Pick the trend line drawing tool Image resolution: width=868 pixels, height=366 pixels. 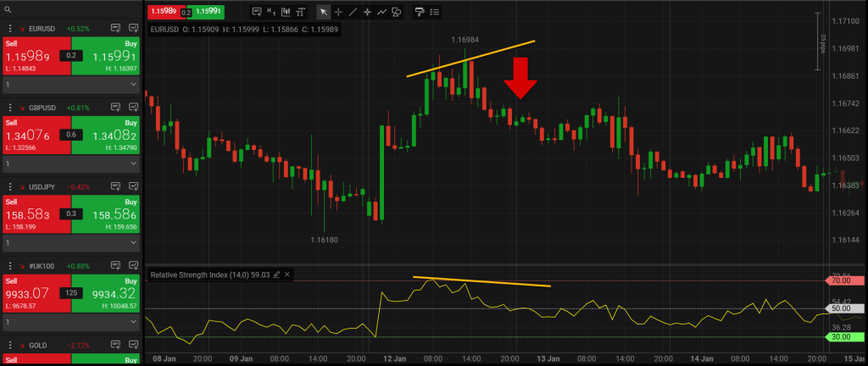(x=353, y=12)
